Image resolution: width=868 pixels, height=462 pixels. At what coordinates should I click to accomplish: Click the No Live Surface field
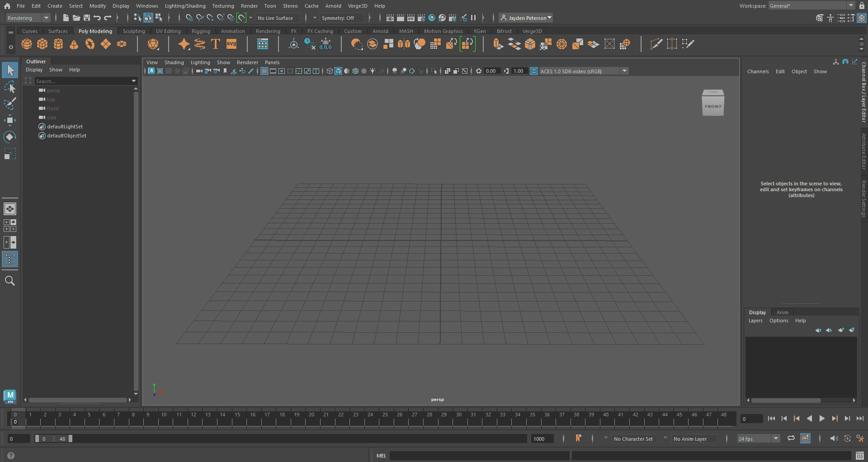[275, 18]
